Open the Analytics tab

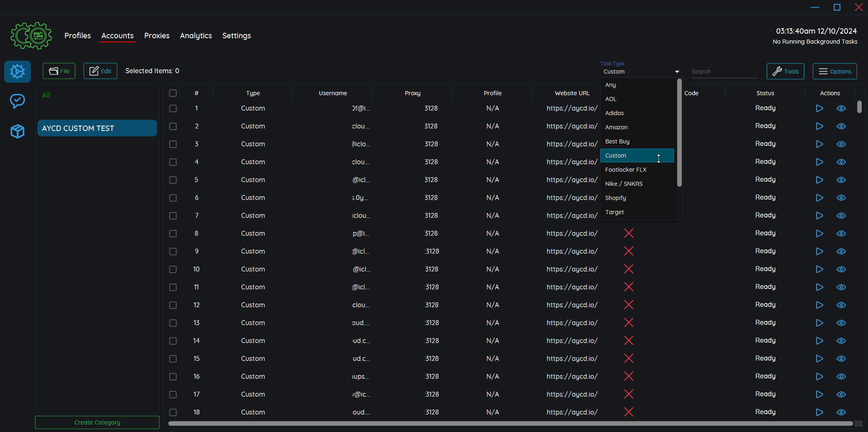(x=196, y=36)
